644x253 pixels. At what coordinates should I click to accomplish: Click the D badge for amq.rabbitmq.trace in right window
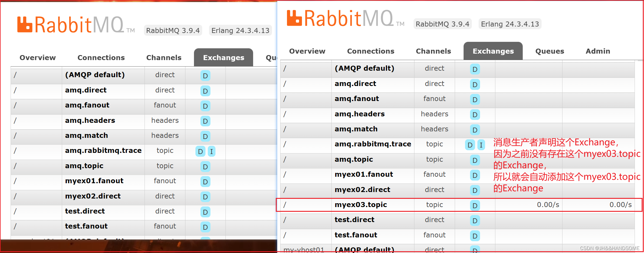470,145
